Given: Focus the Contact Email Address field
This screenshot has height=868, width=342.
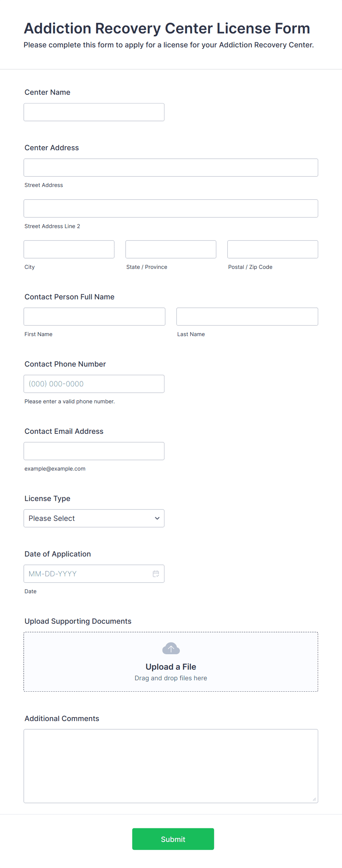Looking at the screenshot, I should [x=94, y=451].
